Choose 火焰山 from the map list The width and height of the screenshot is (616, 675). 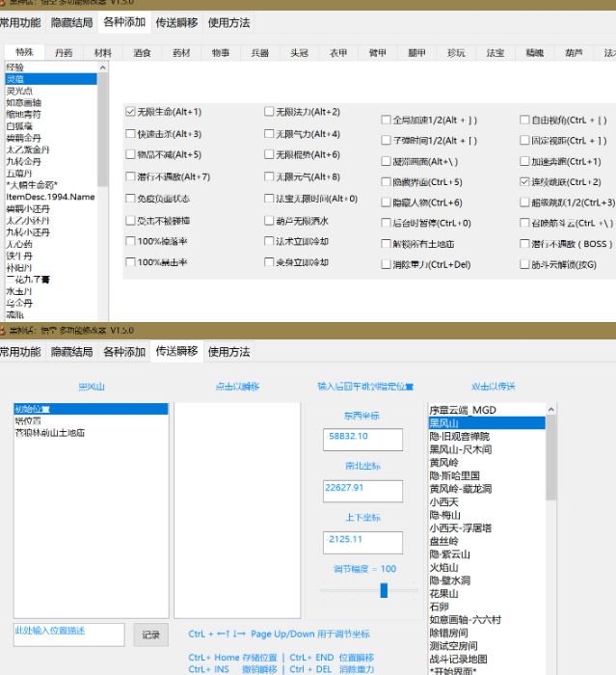tap(444, 568)
